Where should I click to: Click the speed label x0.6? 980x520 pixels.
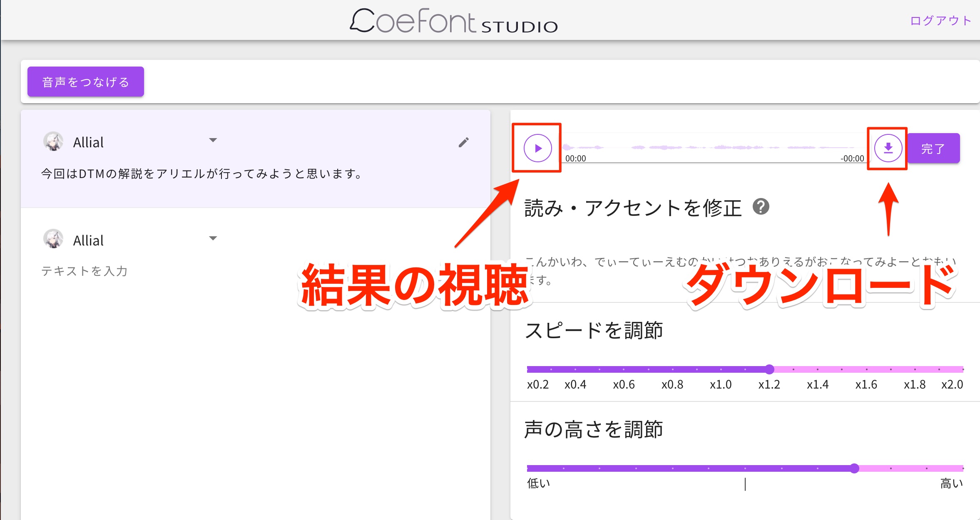(624, 384)
